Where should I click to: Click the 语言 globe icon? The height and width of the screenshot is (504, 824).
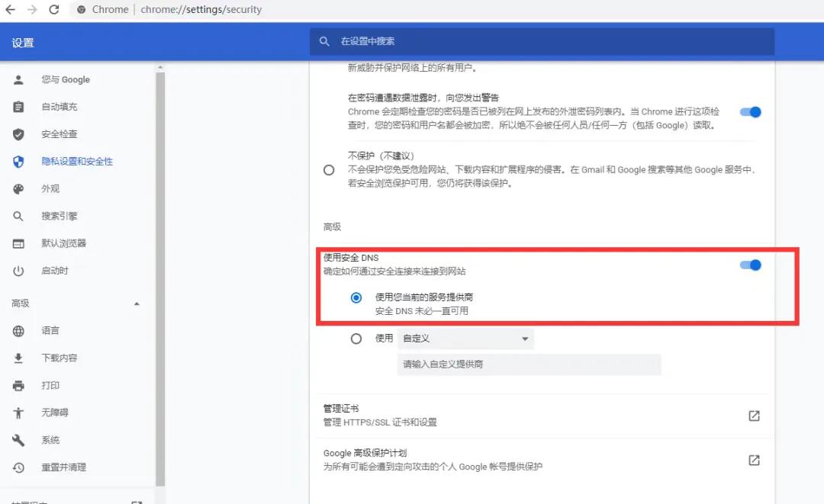(18, 330)
